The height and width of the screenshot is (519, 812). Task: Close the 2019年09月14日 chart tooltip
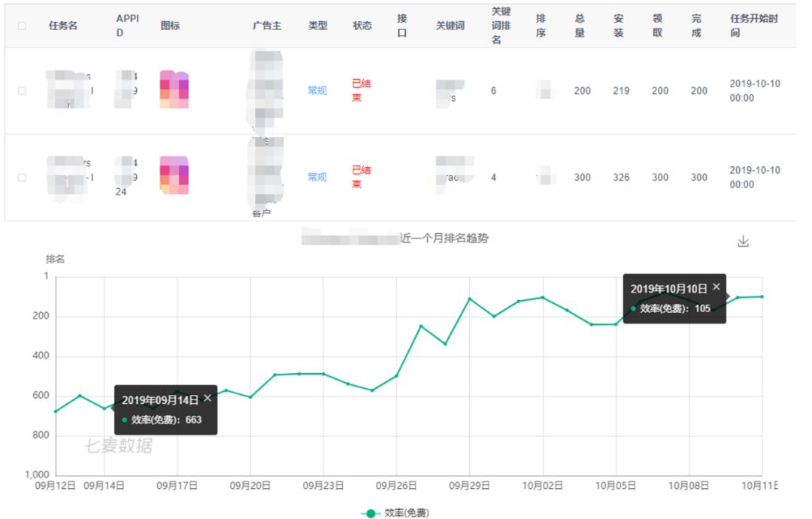pyautogui.click(x=208, y=397)
